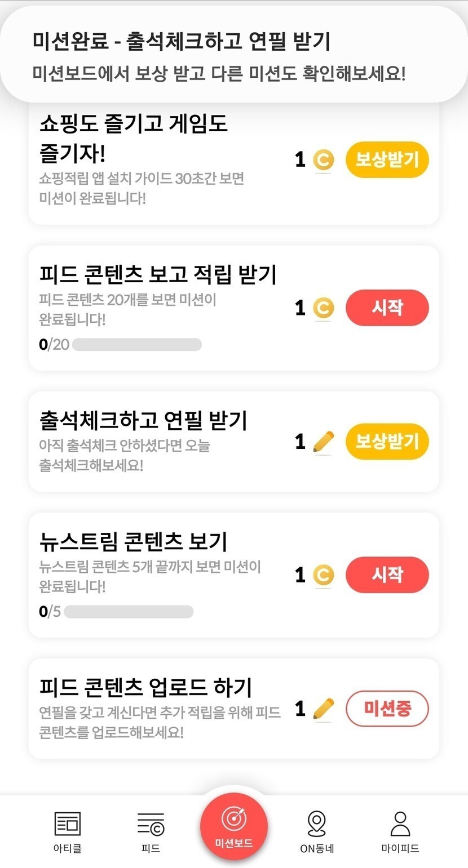Open the 피드 feed icon
This screenshot has width=468, height=868.
(151, 824)
